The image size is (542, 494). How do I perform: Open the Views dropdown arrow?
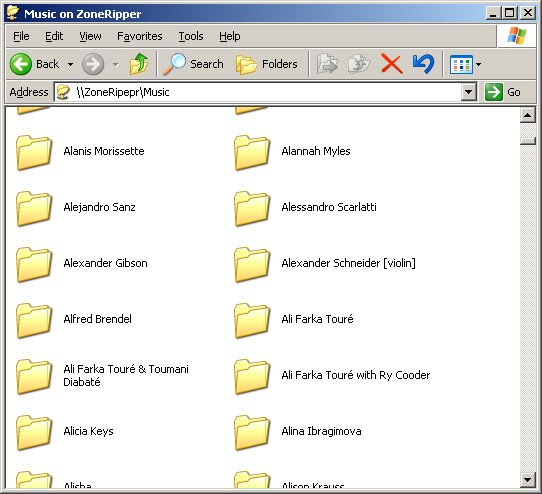(478, 64)
